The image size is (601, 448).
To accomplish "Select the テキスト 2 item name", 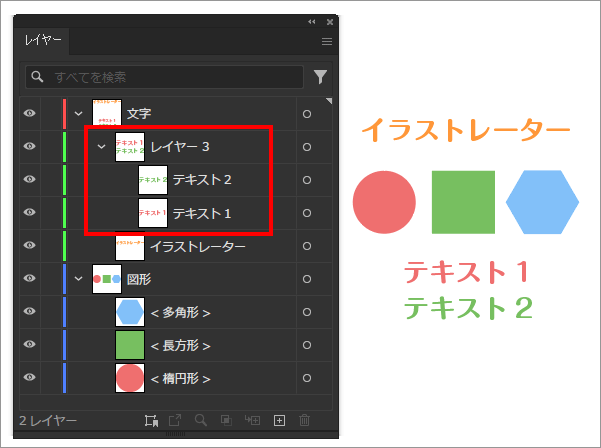I will point(202,179).
